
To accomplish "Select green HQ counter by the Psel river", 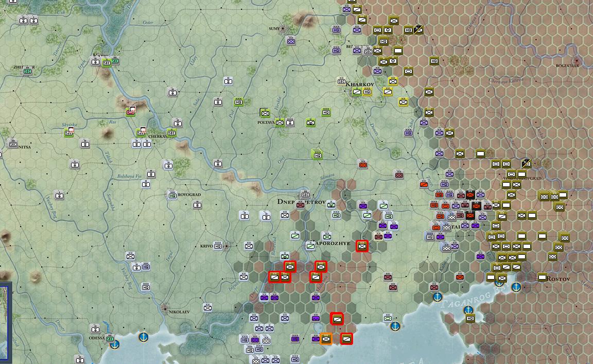I will [238, 102].
